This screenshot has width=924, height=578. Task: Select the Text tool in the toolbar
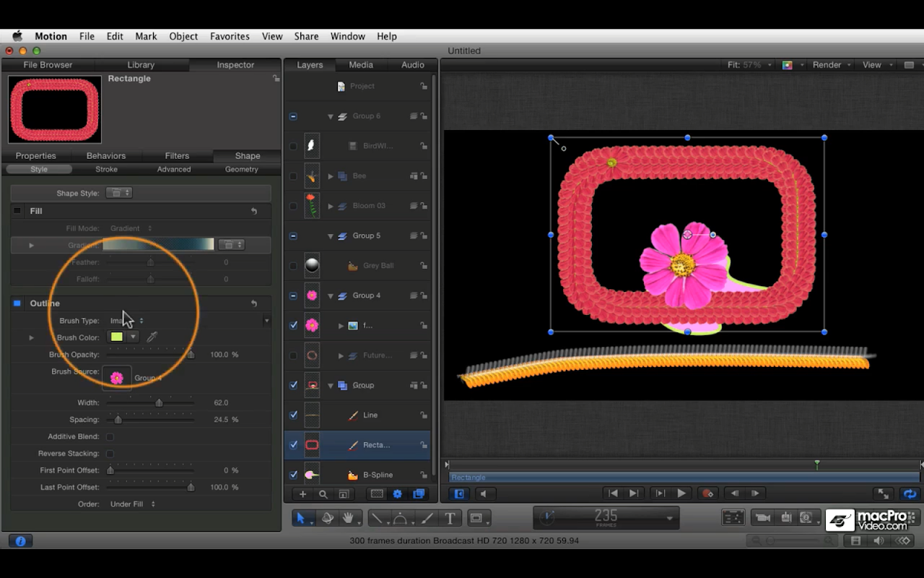click(x=450, y=518)
